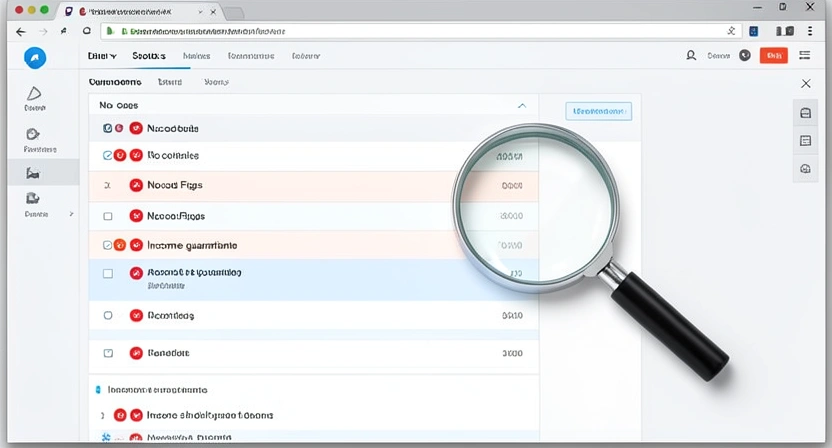
Task: Click the 'No opes' section heading
Action: [x=118, y=105]
